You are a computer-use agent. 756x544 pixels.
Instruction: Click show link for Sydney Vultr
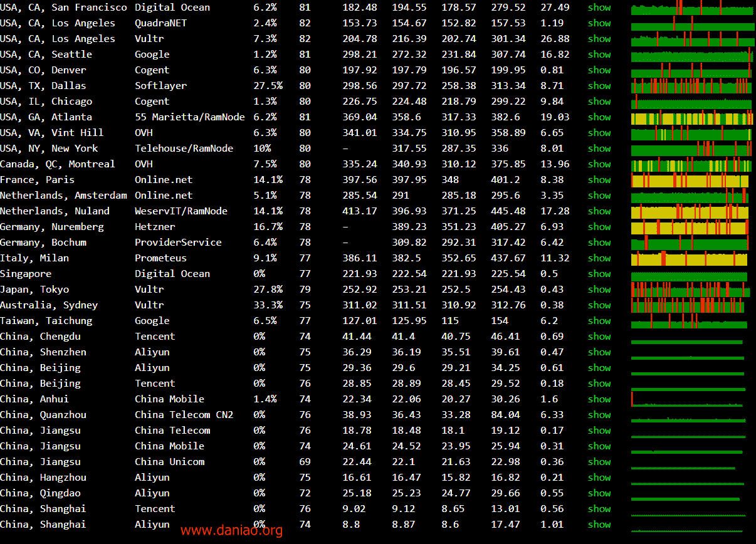[599, 305]
